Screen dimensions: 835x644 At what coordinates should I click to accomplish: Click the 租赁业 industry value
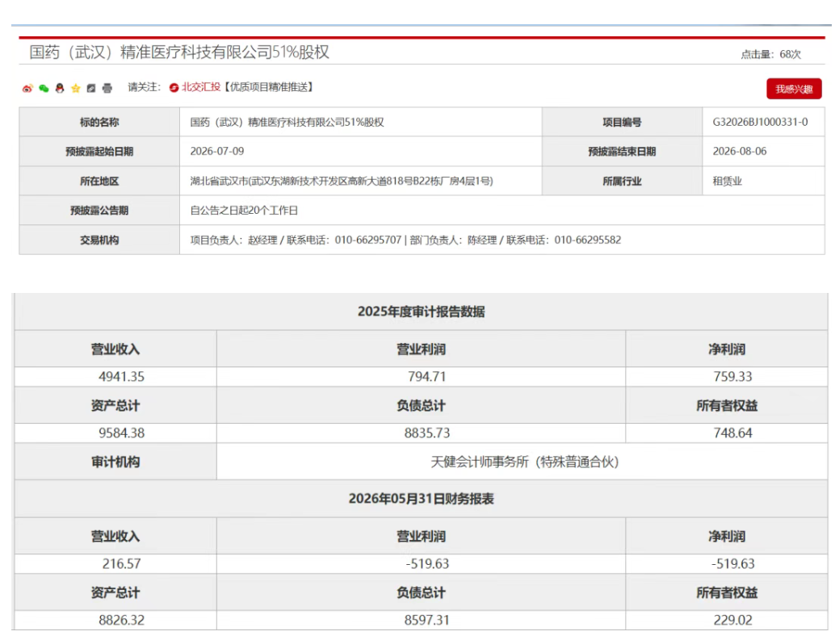[728, 181]
